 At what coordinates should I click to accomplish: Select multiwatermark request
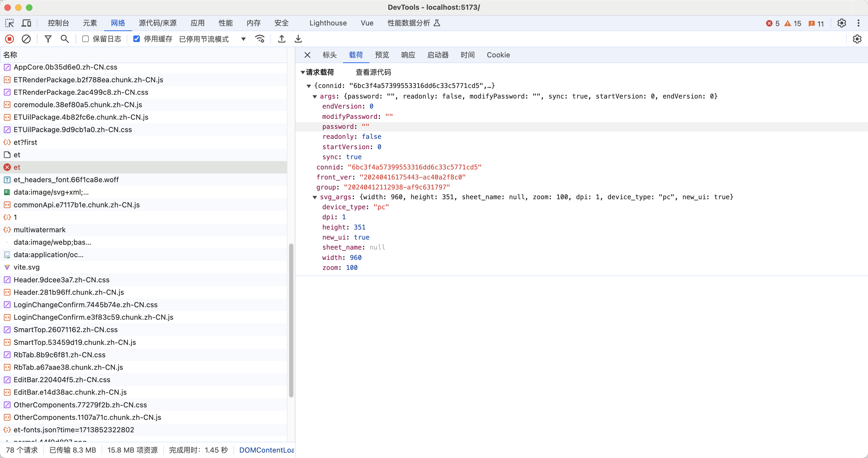pos(144,230)
